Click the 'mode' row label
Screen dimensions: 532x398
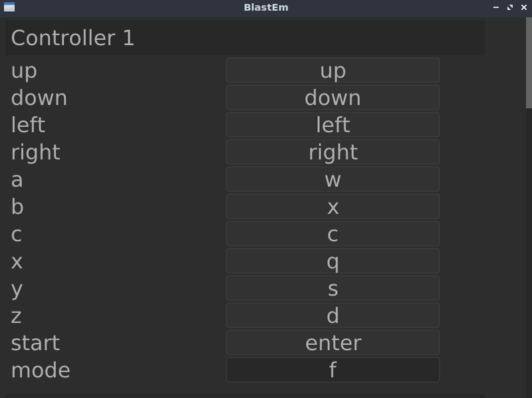pyautogui.click(x=41, y=370)
